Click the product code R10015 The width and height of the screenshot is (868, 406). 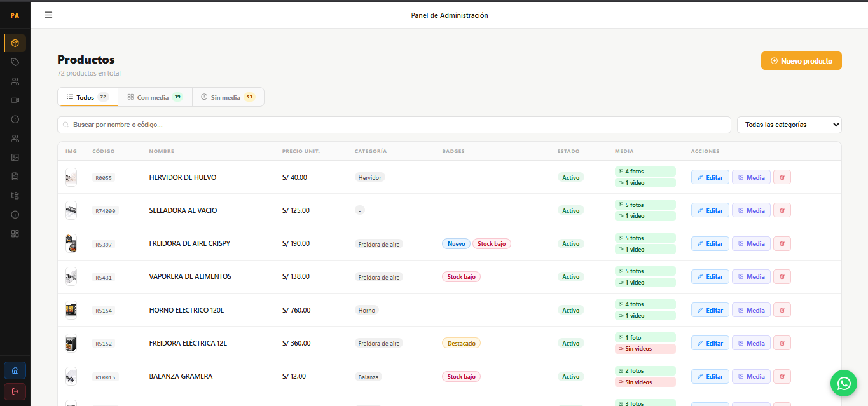pos(106,377)
